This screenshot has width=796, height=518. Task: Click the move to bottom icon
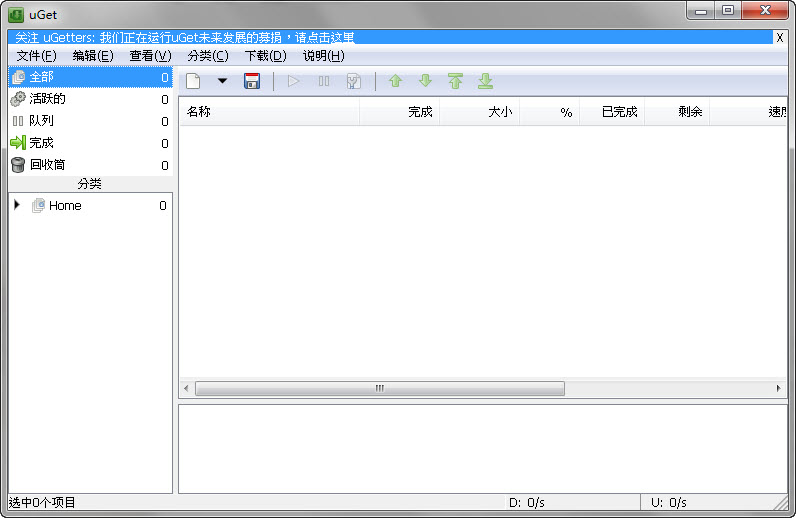pyautogui.click(x=485, y=81)
